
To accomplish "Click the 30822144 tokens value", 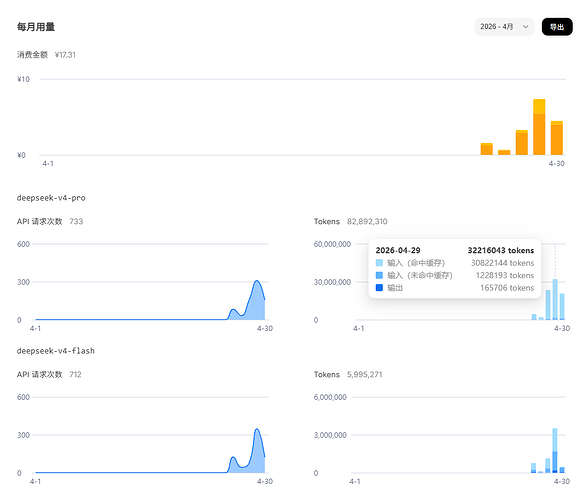I will click(502, 263).
